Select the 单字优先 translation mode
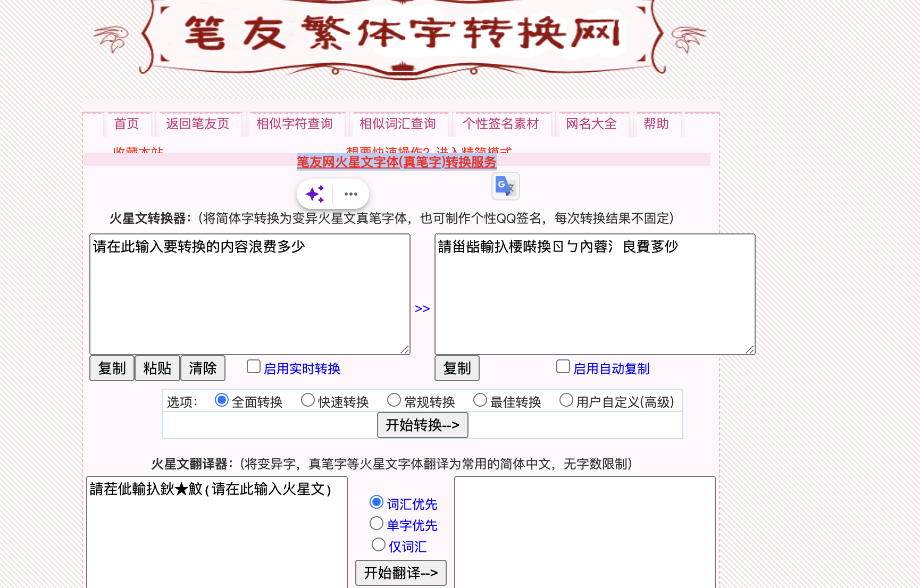The height and width of the screenshot is (588, 920). pyautogui.click(x=377, y=523)
